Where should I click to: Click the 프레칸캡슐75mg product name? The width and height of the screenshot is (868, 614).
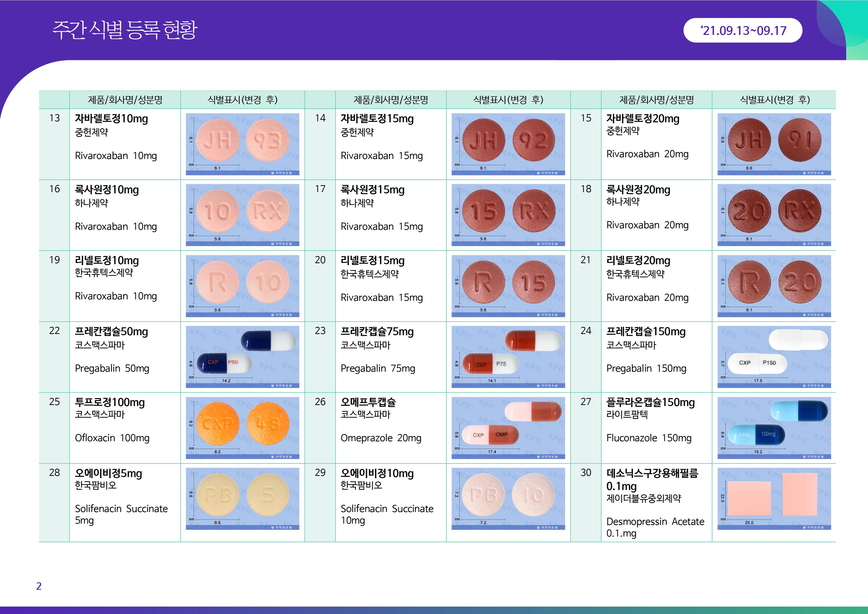tap(377, 332)
